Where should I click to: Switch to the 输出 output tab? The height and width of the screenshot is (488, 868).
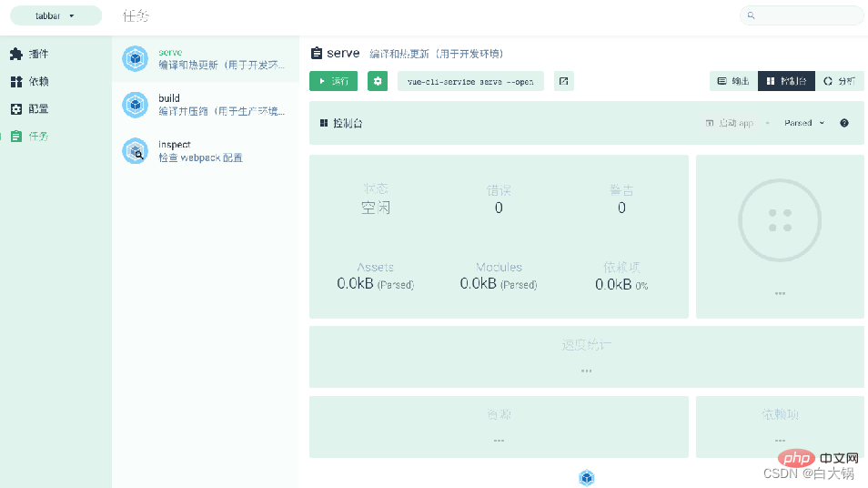pyautogui.click(x=733, y=81)
